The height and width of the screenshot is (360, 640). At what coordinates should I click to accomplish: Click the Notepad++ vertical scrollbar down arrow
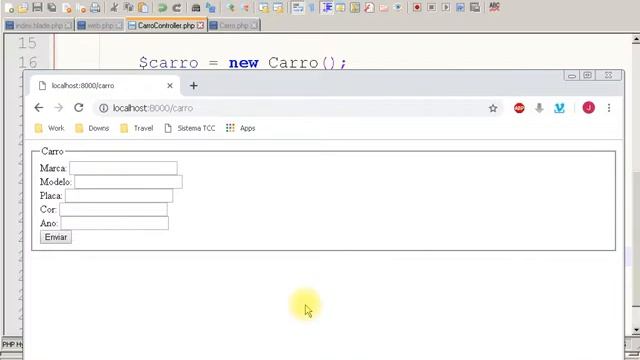point(636,330)
